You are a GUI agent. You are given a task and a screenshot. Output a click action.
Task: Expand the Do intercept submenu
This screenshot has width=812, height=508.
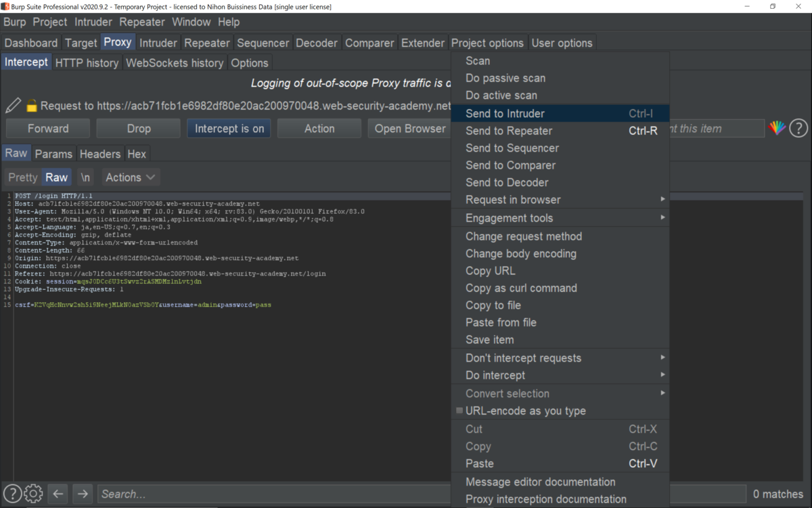pos(560,375)
